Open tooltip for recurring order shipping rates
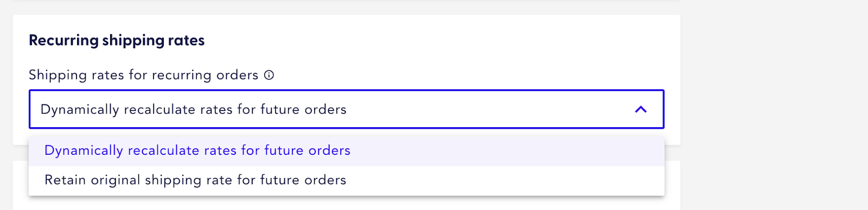 coord(269,75)
